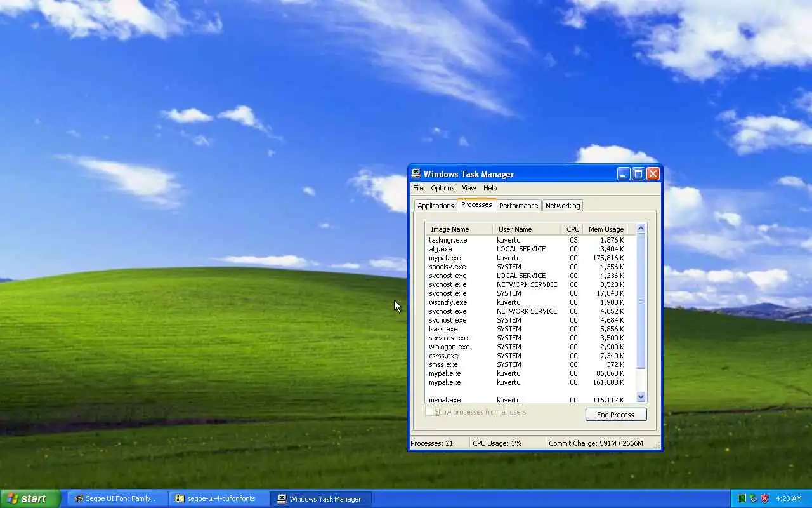
Task: Open the Help menu
Action: [x=490, y=188]
